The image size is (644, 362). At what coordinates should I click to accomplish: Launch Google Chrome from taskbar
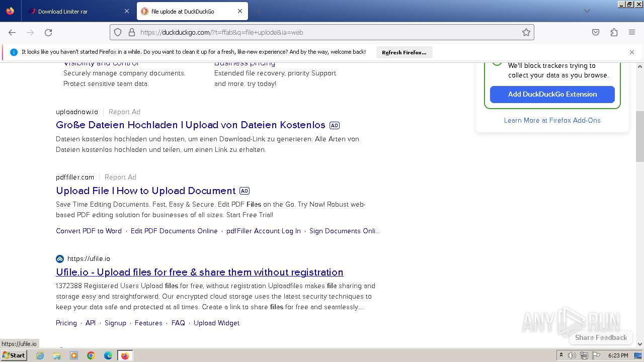tap(91, 355)
